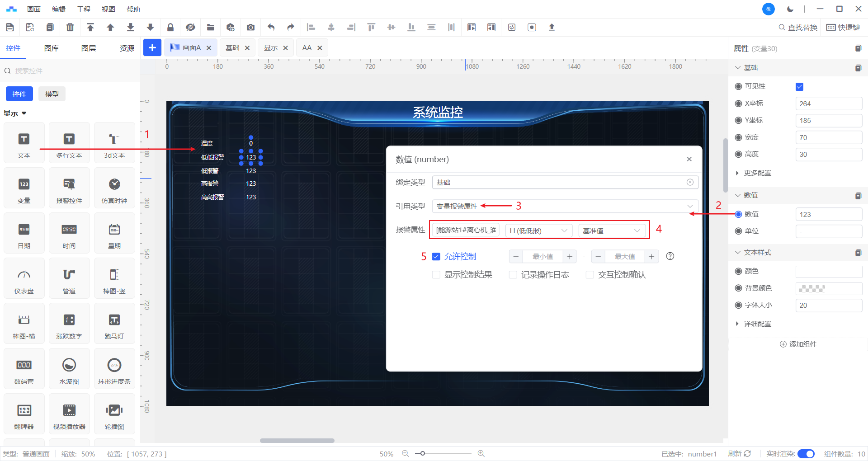The height and width of the screenshot is (461, 868).
Task: Click the X坐标 input field
Action: [828, 104]
